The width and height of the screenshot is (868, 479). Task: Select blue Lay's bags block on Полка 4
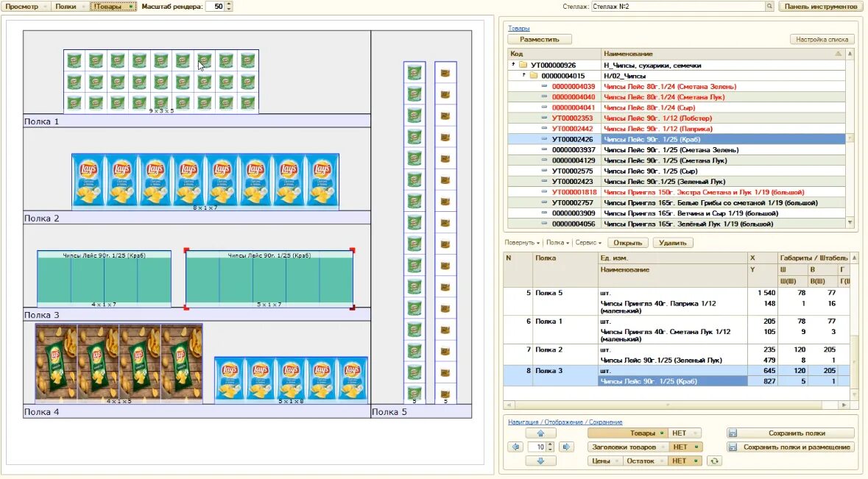click(292, 379)
